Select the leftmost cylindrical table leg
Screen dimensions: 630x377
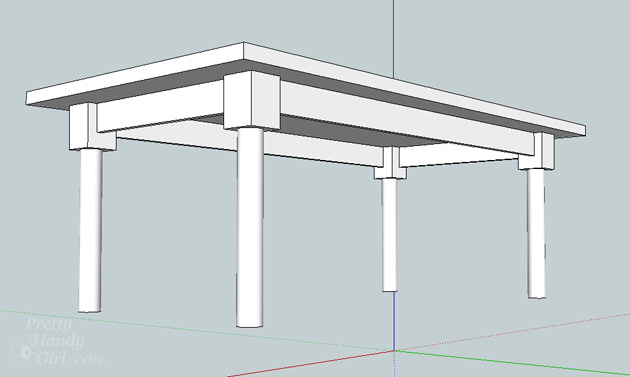pyautogui.click(x=90, y=230)
